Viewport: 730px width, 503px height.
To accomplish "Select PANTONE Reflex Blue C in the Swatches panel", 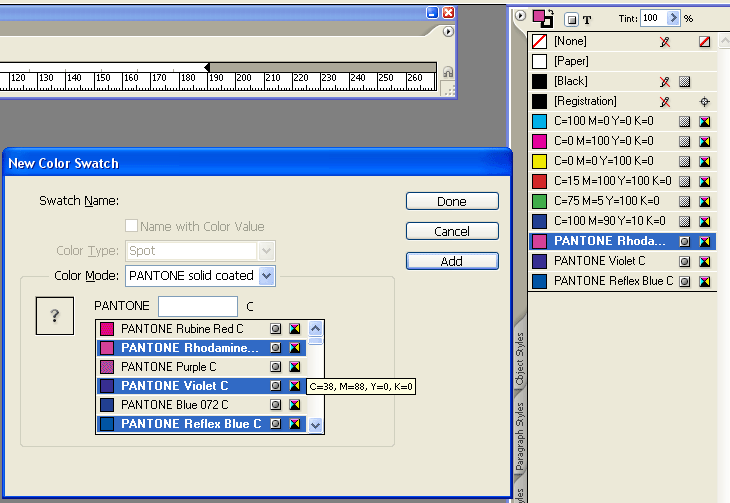I will tap(622, 281).
